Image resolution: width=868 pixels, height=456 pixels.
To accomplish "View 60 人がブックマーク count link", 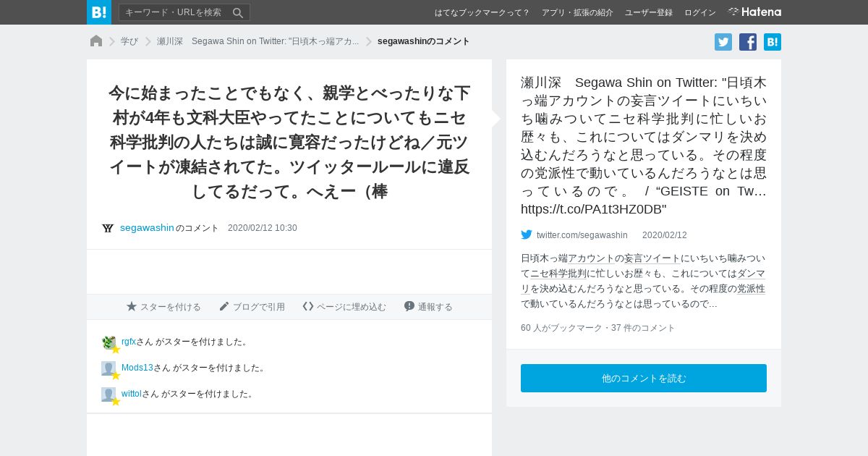I will tap(561, 328).
